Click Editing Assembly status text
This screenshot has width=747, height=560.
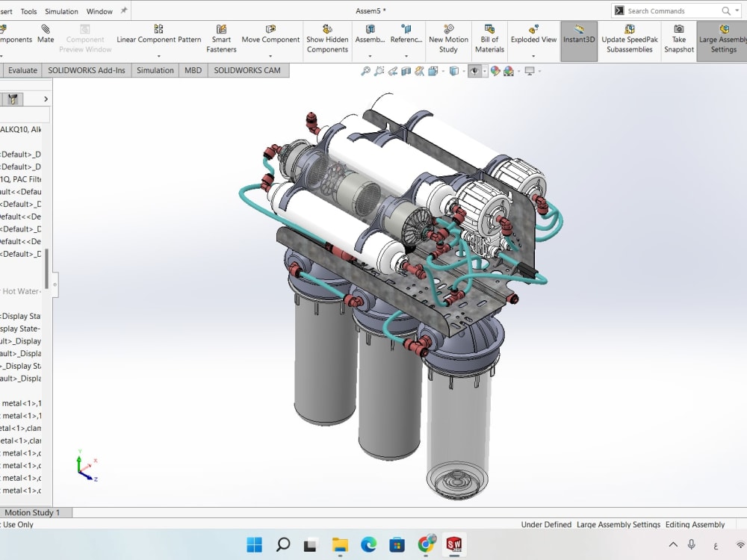coord(695,524)
